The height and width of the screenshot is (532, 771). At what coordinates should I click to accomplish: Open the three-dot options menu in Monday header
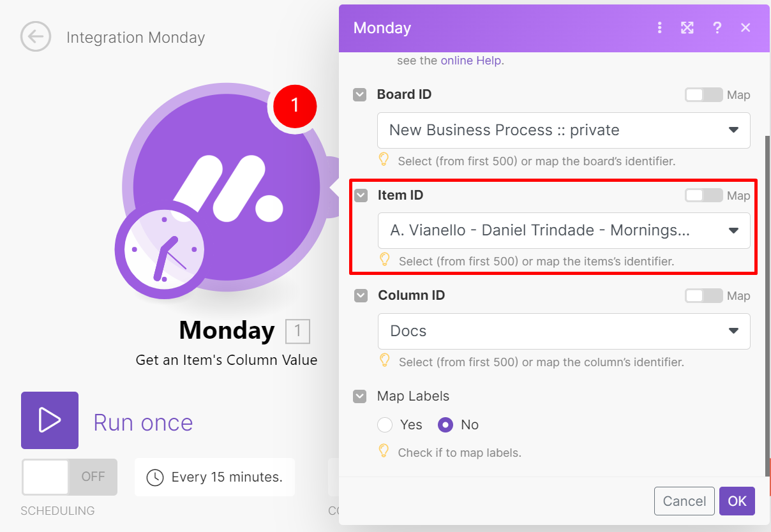659,28
